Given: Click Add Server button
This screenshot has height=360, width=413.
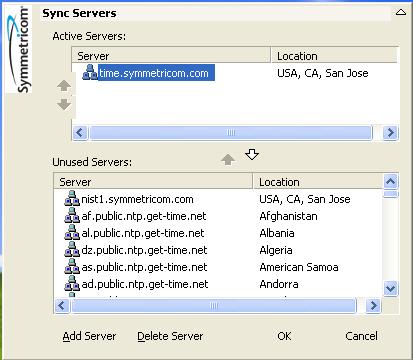Looking at the screenshot, I should point(89,336).
